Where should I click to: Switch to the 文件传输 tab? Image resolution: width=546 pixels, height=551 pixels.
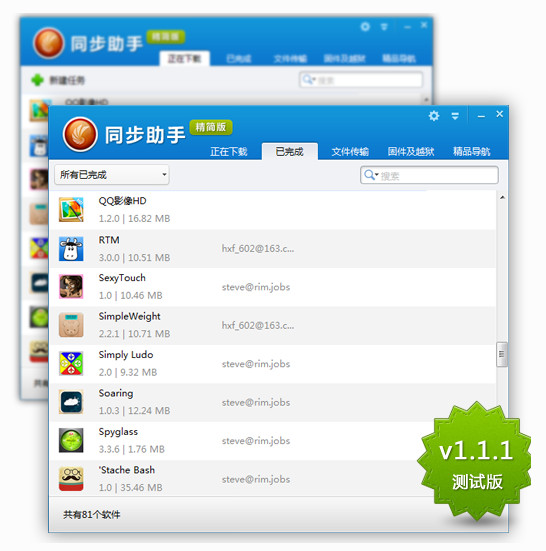coord(350,152)
